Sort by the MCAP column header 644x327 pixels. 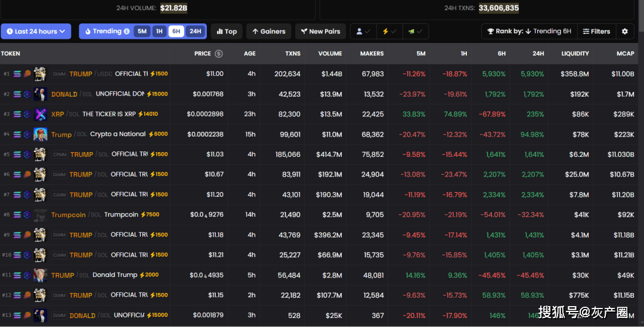click(625, 54)
